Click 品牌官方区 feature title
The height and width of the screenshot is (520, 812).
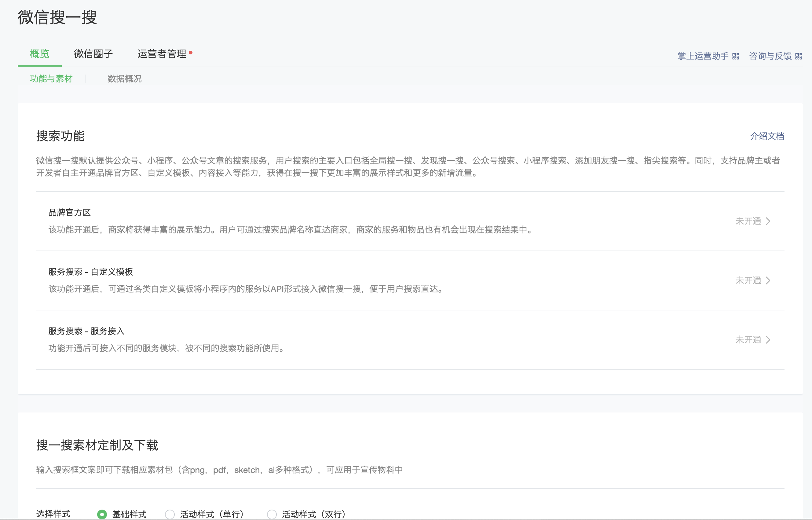[x=70, y=213]
